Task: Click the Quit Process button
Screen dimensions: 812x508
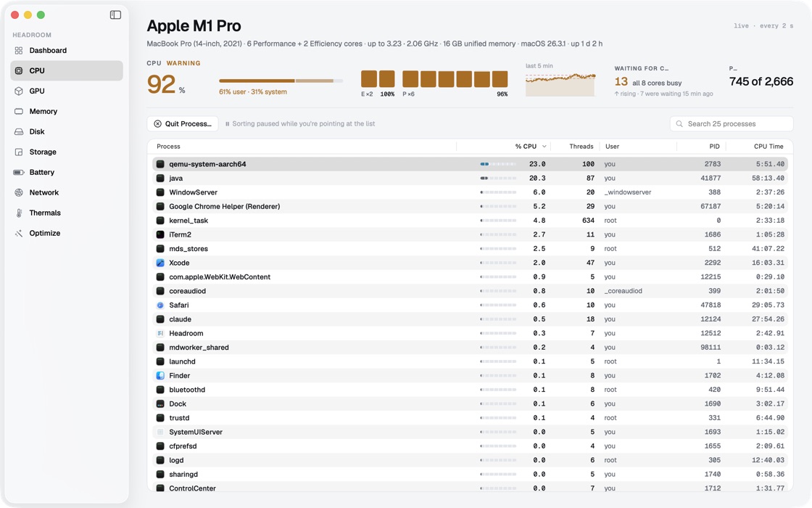Action: tap(182, 123)
